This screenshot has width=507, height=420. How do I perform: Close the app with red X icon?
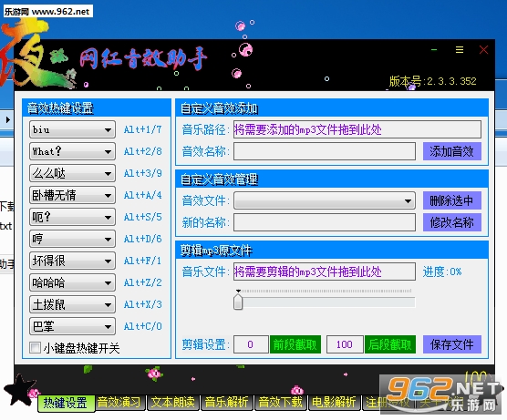(x=483, y=50)
